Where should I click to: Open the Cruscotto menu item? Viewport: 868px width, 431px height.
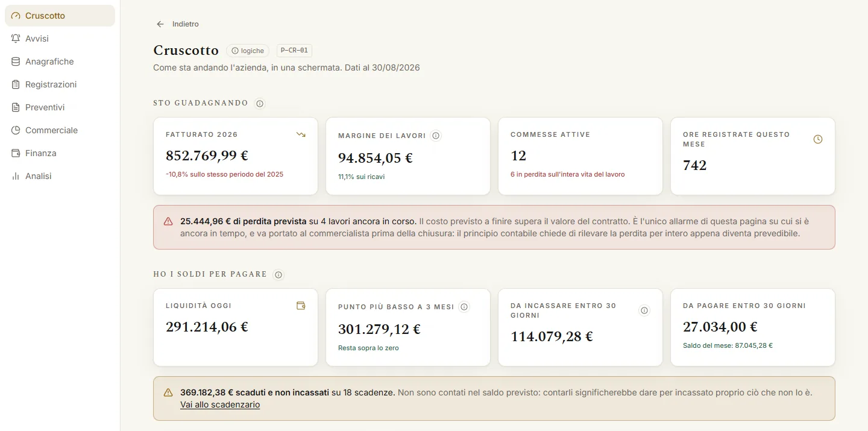pos(60,16)
